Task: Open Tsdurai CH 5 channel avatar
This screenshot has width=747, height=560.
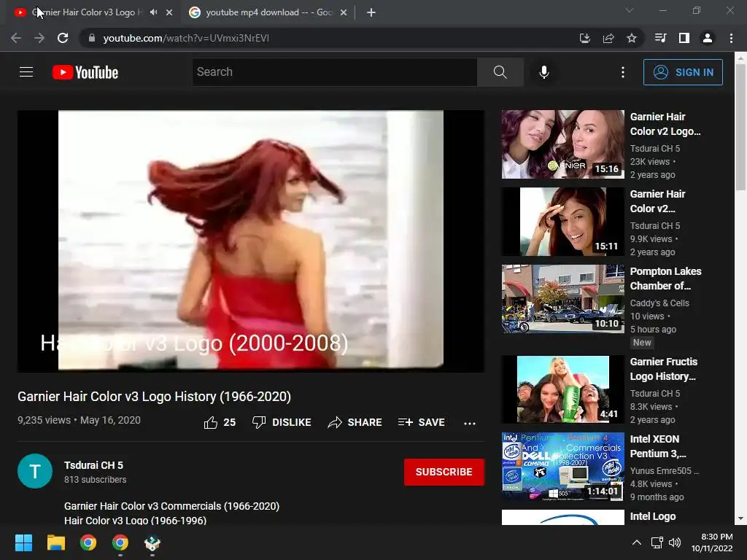Action: point(35,471)
